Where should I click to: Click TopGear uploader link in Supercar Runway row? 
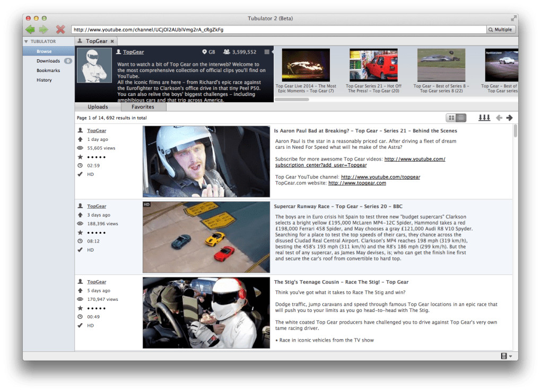(x=97, y=207)
